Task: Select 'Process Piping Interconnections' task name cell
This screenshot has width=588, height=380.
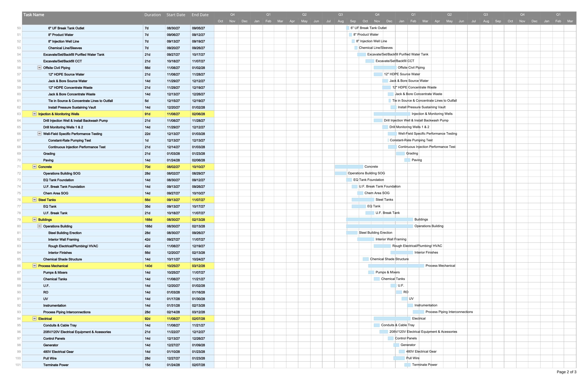Action: coord(83,312)
